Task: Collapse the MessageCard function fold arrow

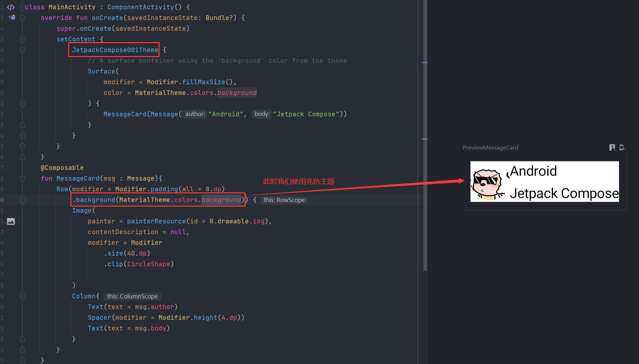Action: click(x=22, y=179)
